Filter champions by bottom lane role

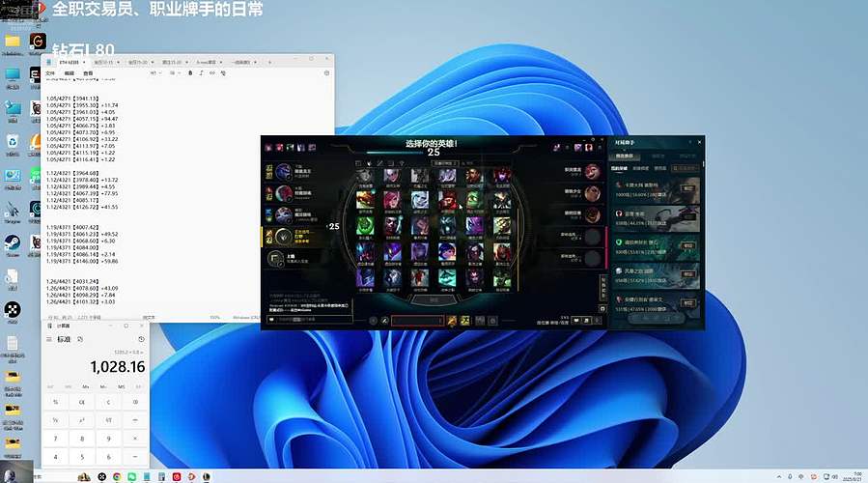(x=391, y=163)
